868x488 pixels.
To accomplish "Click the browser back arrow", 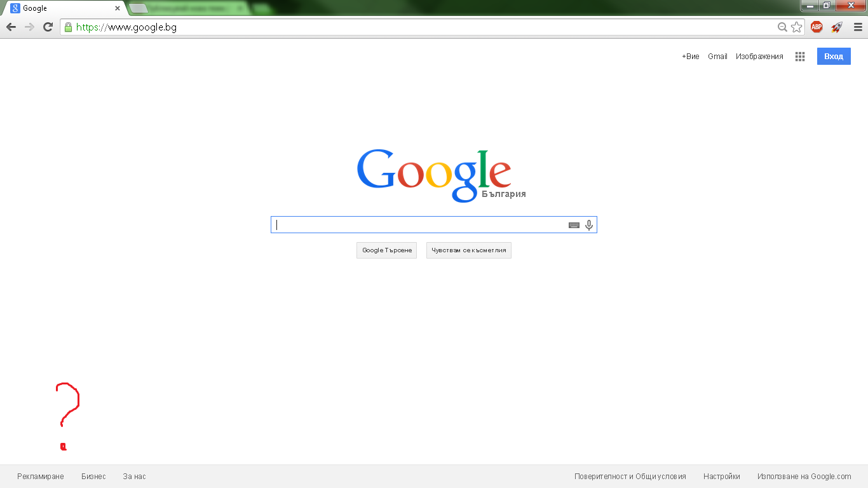I will (x=11, y=27).
